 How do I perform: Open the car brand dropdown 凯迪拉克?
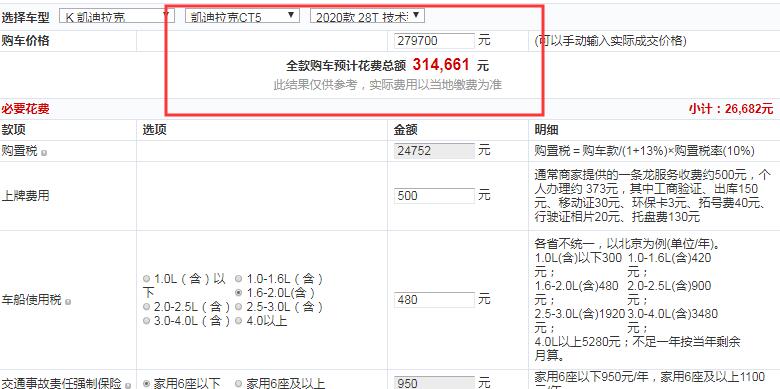click(x=116, y=17)
